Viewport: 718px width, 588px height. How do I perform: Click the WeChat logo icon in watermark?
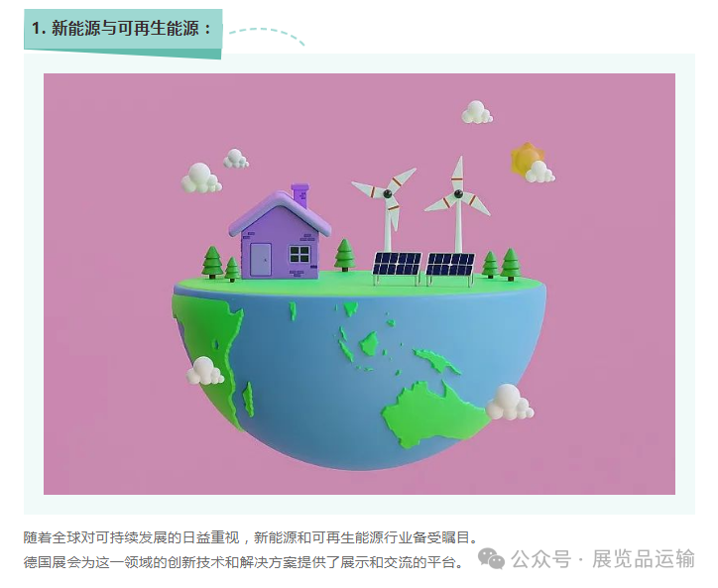point(491,559)
